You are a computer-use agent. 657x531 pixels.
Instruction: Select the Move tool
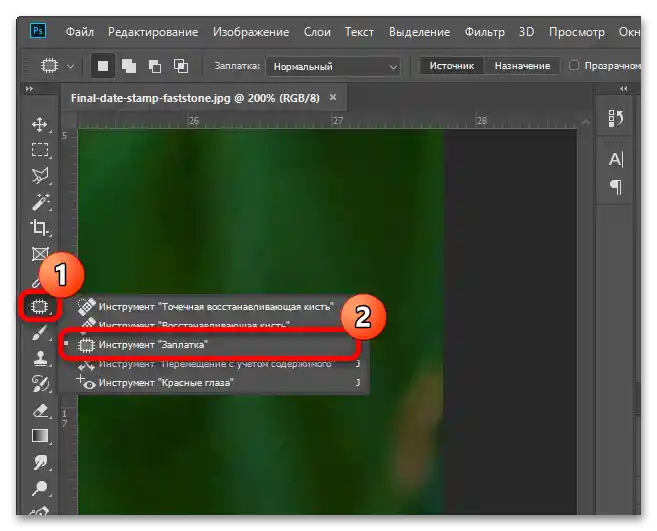tap(39, 124)
